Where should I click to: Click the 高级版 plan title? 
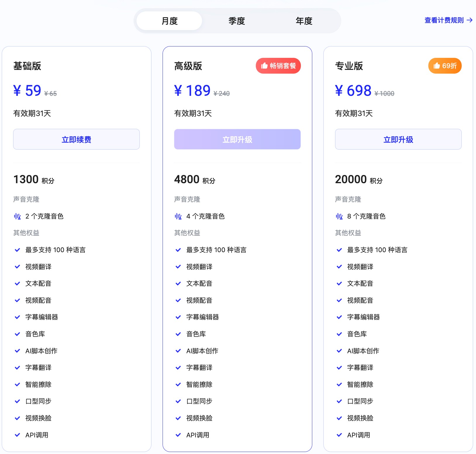188,66
